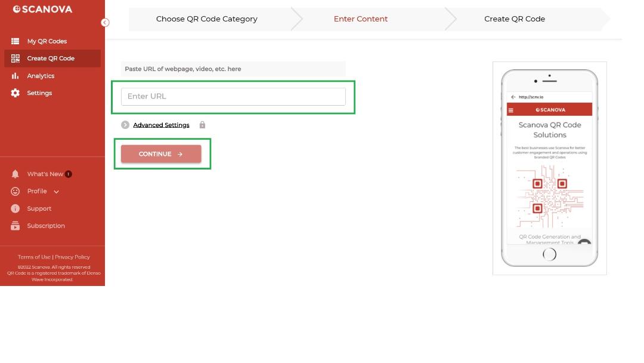The width and height of the screenshot is (644, 363).
Task: Open the Subscription icon in sidebar
Action: pyautogui.click(x=15, y=226)
